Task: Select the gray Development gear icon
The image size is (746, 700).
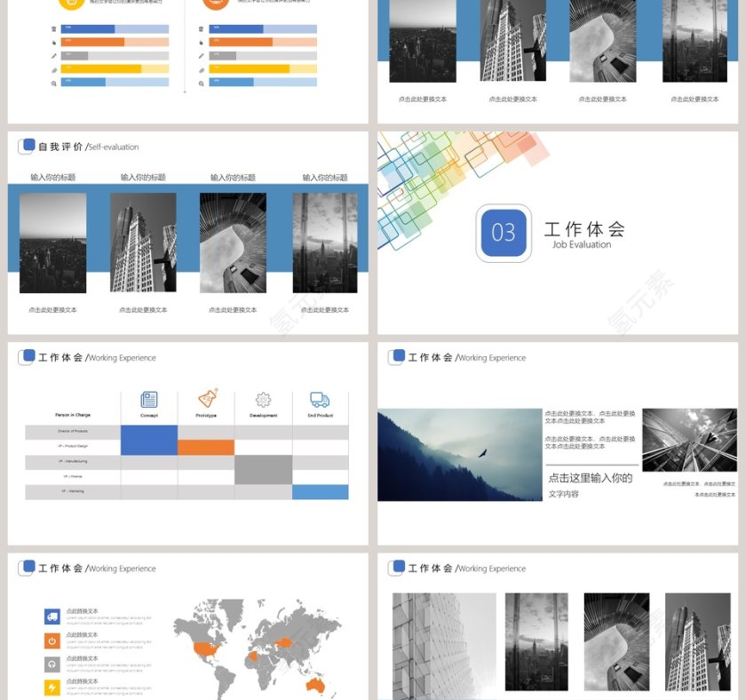Action: click(x=263, y=400)
